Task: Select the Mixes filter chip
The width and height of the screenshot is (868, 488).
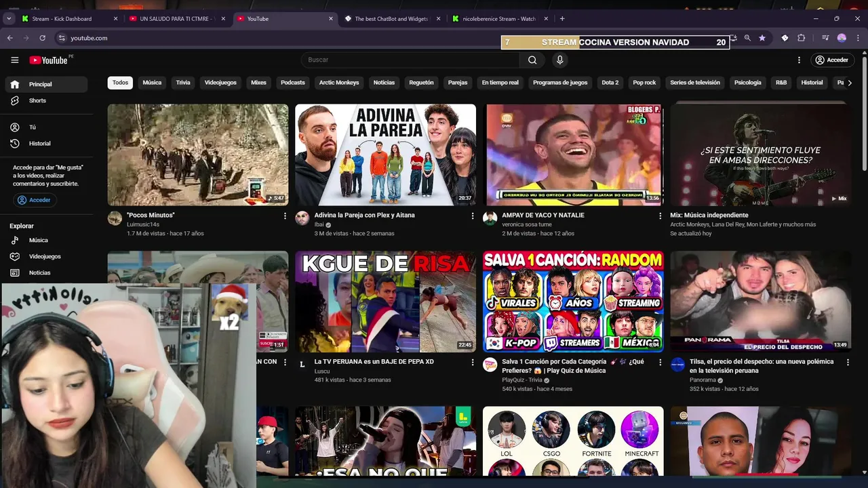Action: [258, 83]
